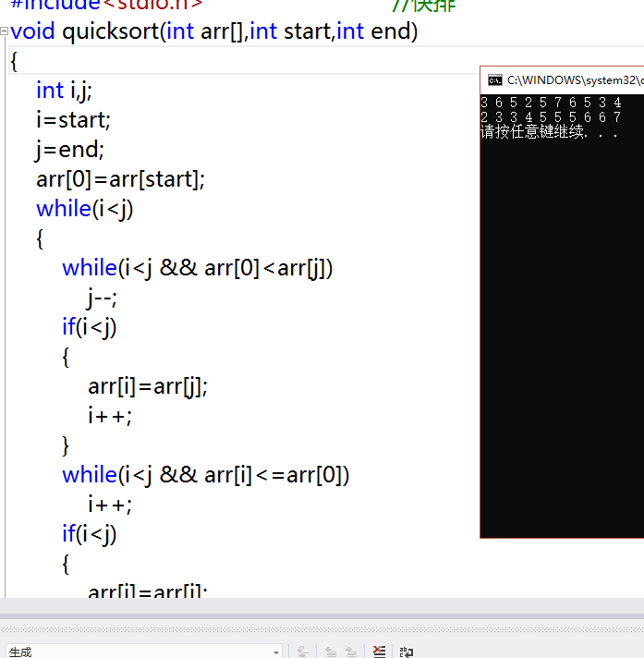Click the green //快排 comment
Image resolution: width=644 pixels, height=658 pixels.
click(423, 6)
